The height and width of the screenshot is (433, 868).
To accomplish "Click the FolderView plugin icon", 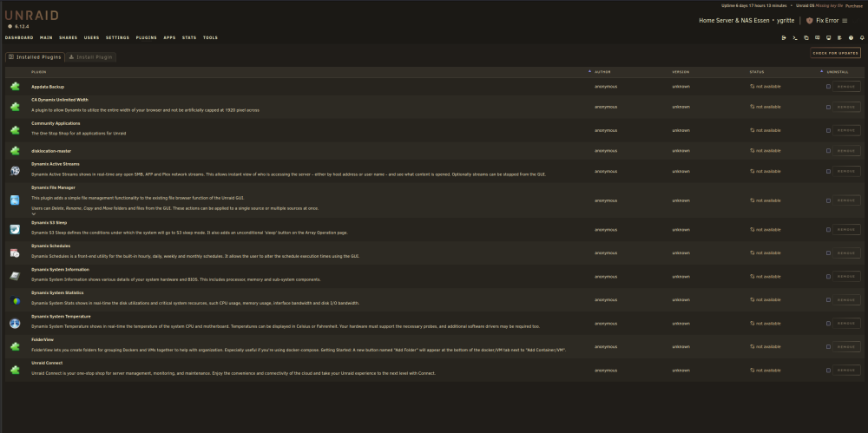I will pyautogui.click(x=15, y=346).
